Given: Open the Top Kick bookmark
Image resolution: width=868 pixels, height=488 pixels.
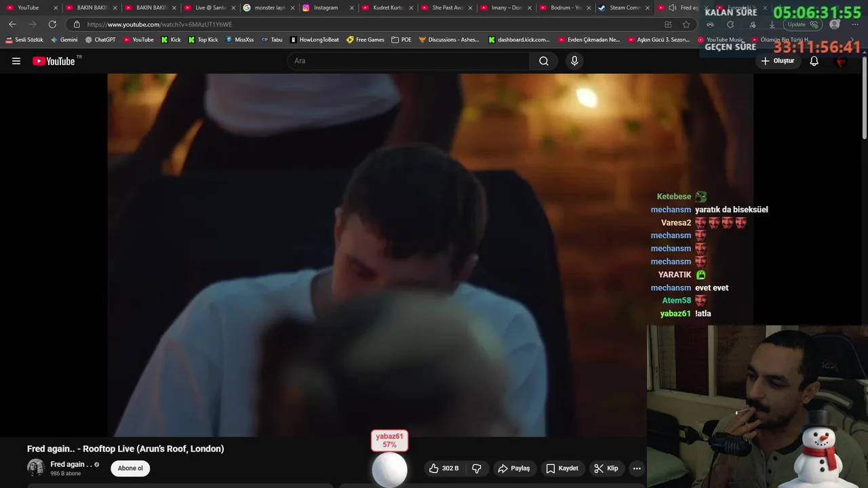Looking at the screenshot, I should [202, 40].
